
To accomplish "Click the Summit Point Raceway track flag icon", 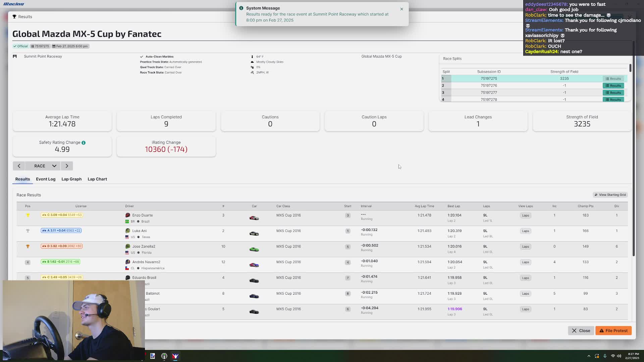I will pyautogui.click(x=15, y=56).
